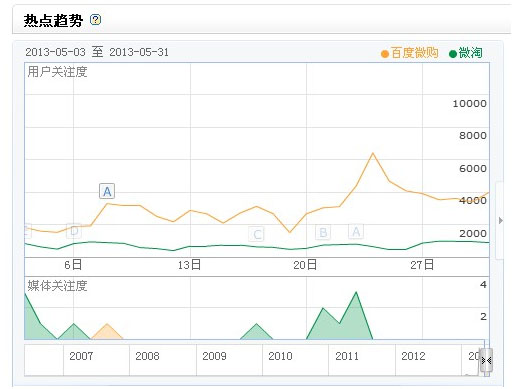The width and height of the screenshot is (513, 389).
Task: Click the 用户关注度 chart label
Action: (57, 72)
